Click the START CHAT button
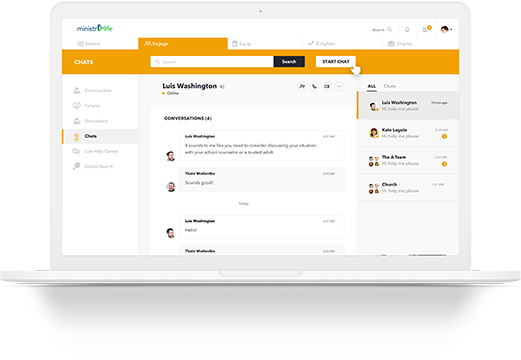Screen dimensions: 521x360 336,62
